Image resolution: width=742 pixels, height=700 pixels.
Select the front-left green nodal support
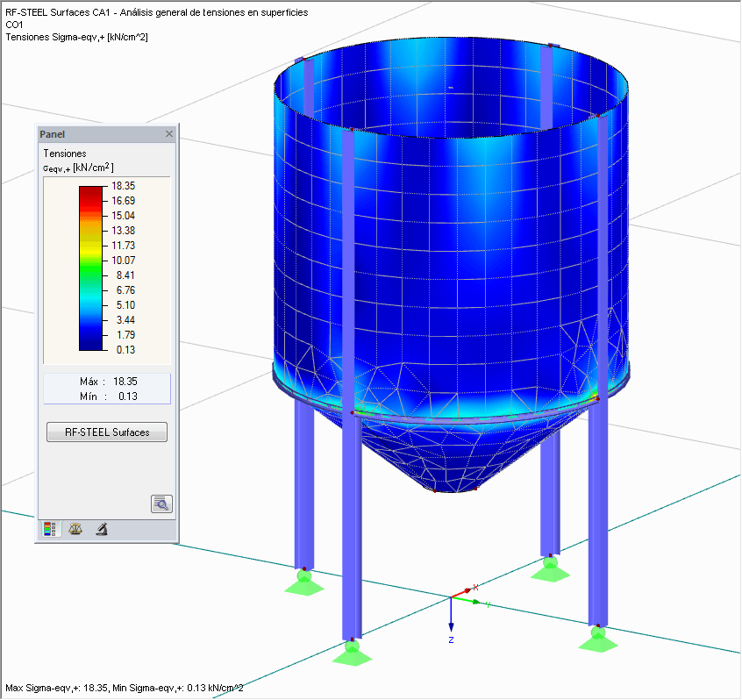(x=352, y=653)
